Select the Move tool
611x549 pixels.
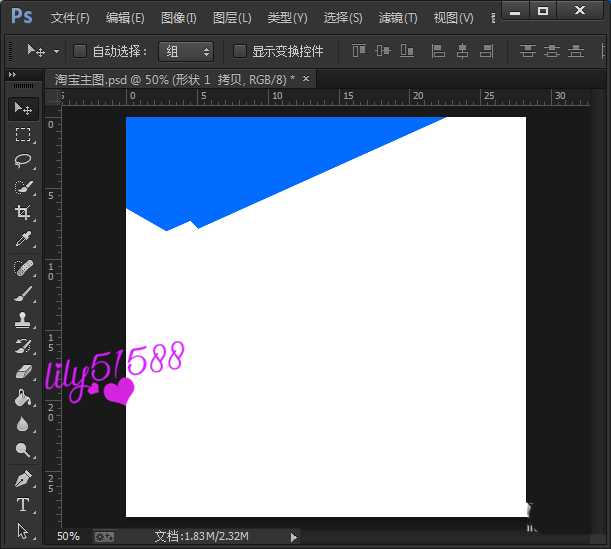point(22,108)
